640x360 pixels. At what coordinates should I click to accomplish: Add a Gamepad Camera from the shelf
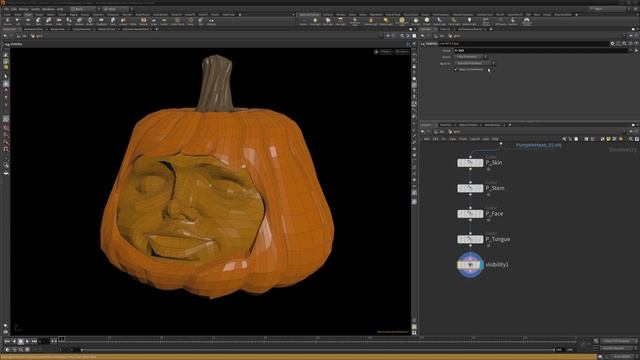(x=527, y=22)
